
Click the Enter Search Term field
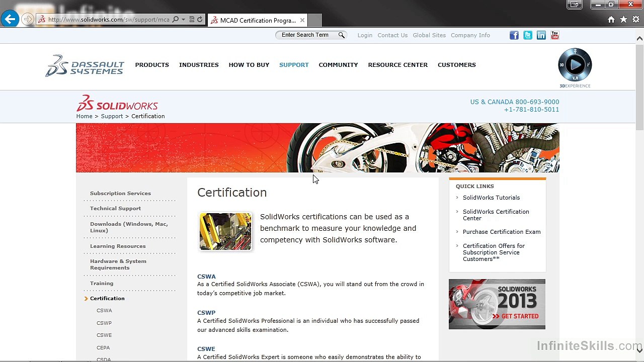pos(306,35)
